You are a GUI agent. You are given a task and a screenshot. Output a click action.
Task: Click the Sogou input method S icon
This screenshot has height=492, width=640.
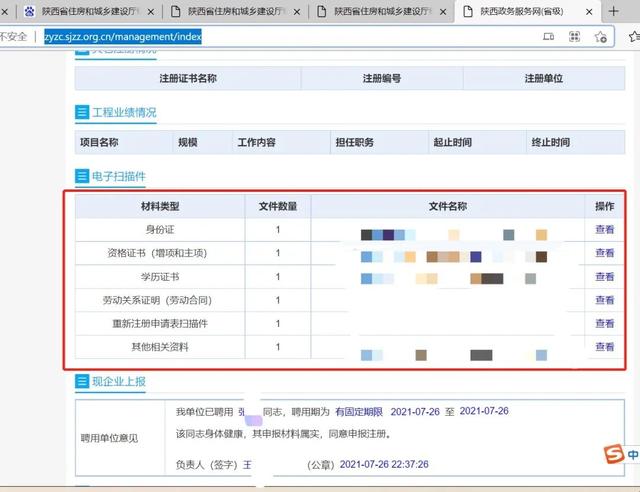tap(612, 455)
